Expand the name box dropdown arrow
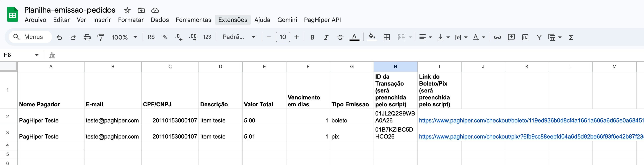 click(x=37, y=55)
